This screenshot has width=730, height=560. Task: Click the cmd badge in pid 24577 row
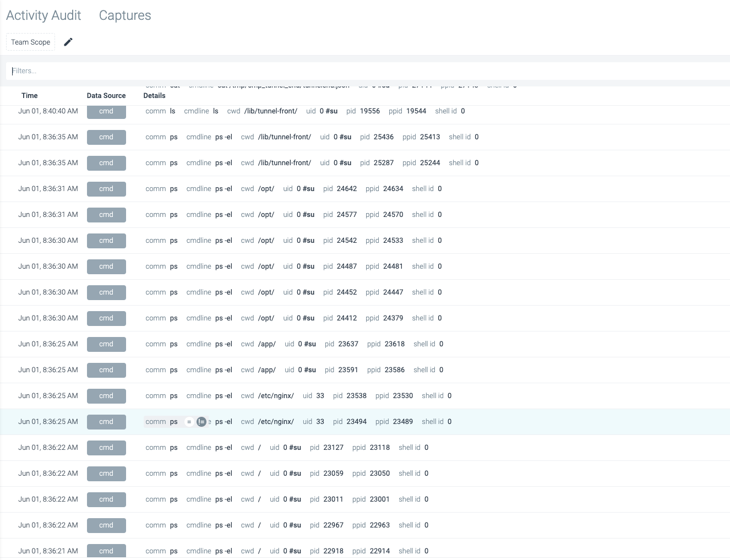[x=106, y=215]
